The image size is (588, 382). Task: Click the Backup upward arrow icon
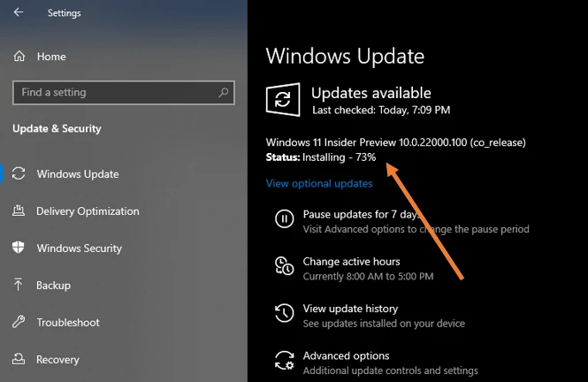pos(18,285)
